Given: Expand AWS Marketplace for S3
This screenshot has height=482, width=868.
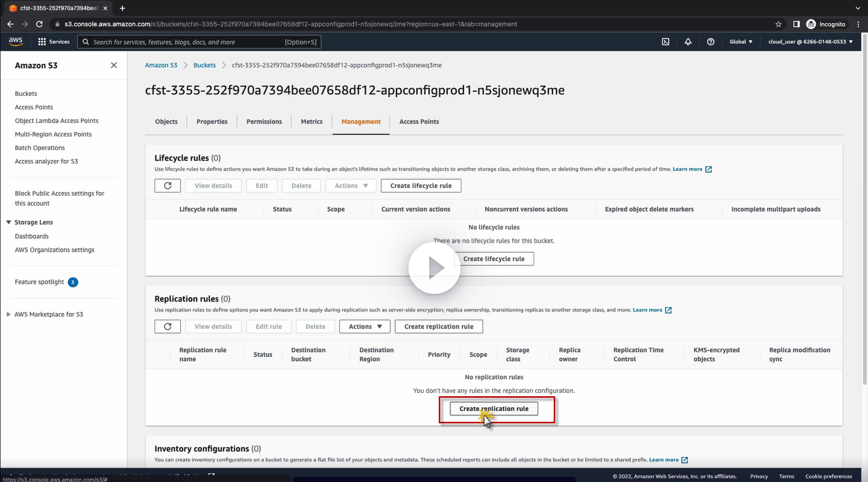Looking at the screenshot, I should (9, 314).
